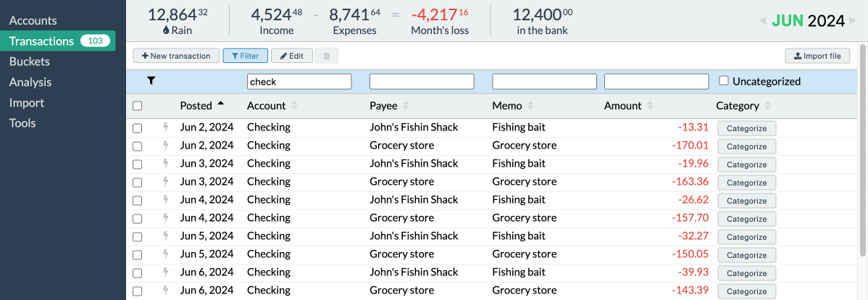Open Import in sidebar
868x300 pixels.
(27, 102)
